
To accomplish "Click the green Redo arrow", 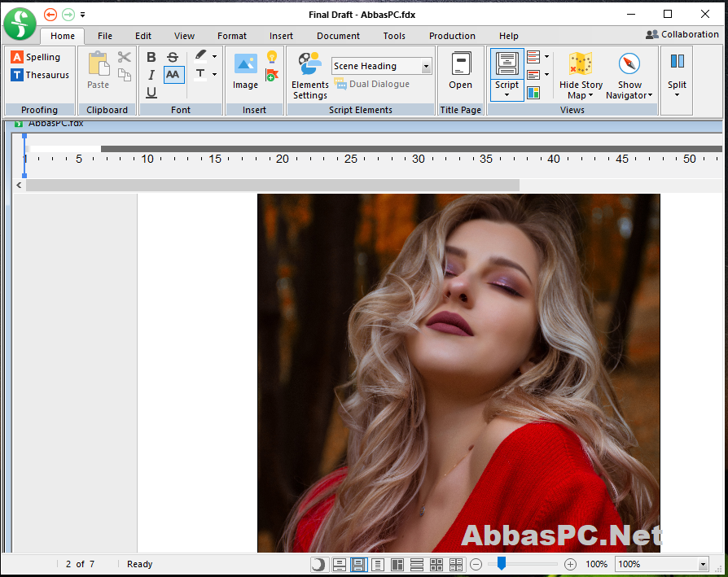I will pyautogui.click(x=68, y=15).
